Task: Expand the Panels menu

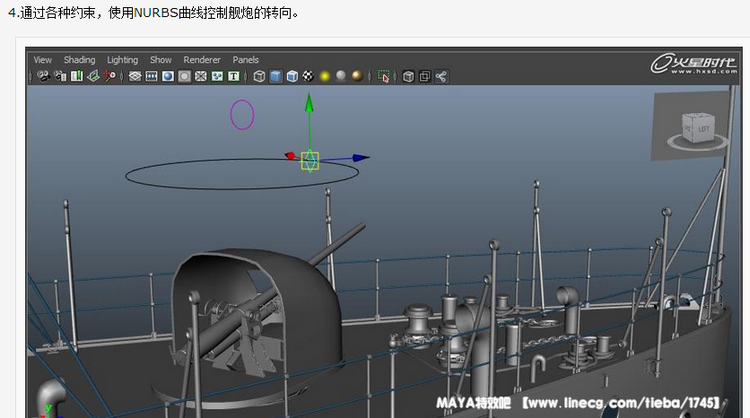Action: coord(245,60)
